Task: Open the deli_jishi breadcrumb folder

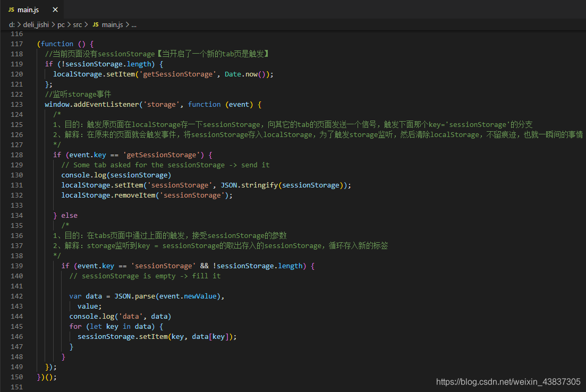Action: (x=36, y=24)
